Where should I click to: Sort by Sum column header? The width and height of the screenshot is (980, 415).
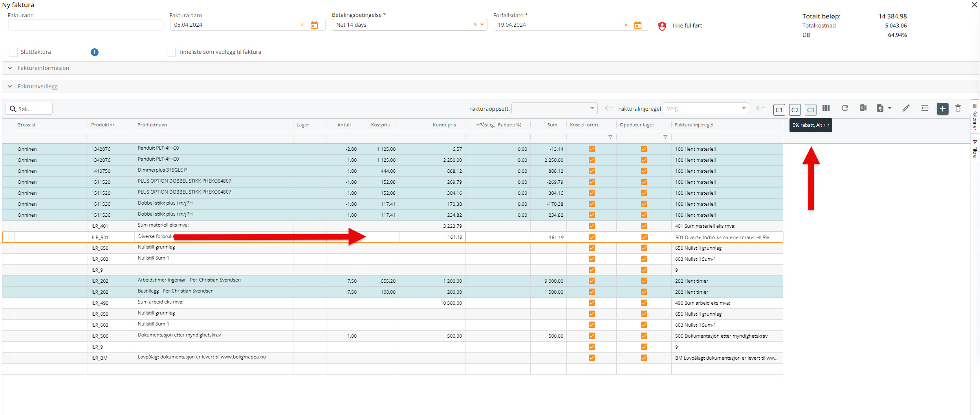(x=552, y=125)
